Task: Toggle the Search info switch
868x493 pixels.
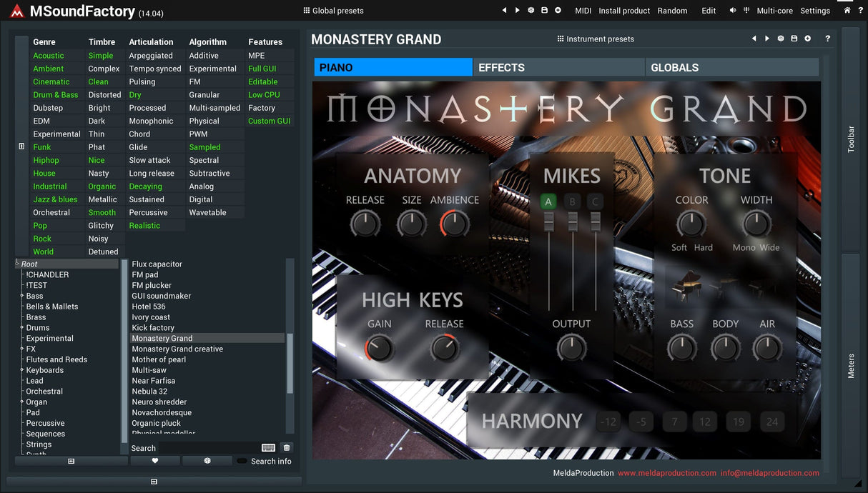Action: (242, 461)
